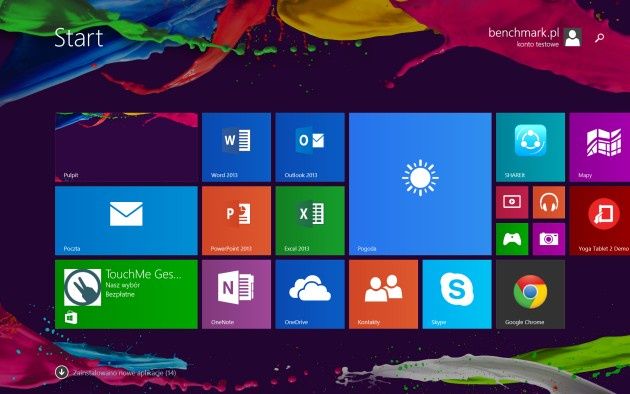Open the small Xbox games tile

(512, 239)
